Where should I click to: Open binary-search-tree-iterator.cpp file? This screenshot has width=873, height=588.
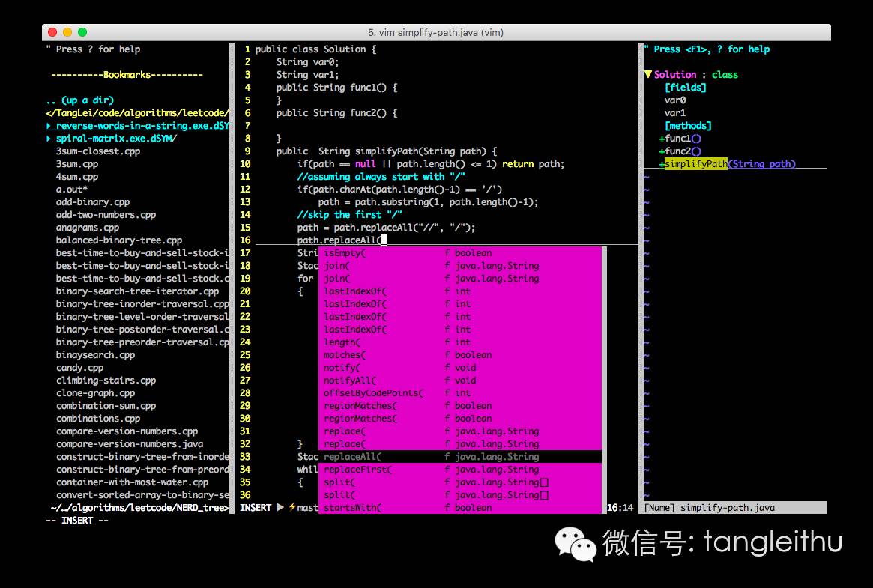click(x=137, y=291)
